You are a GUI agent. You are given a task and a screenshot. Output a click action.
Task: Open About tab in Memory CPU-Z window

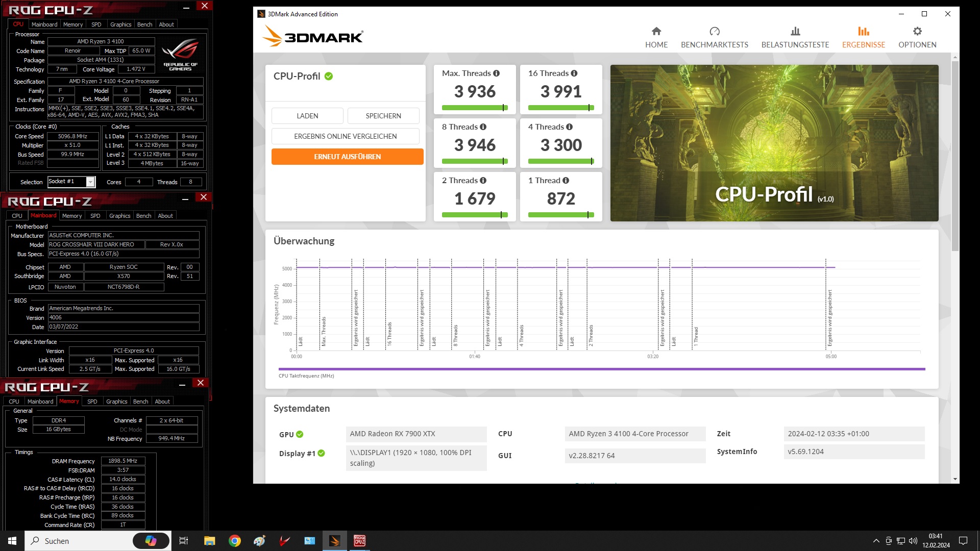162,402
